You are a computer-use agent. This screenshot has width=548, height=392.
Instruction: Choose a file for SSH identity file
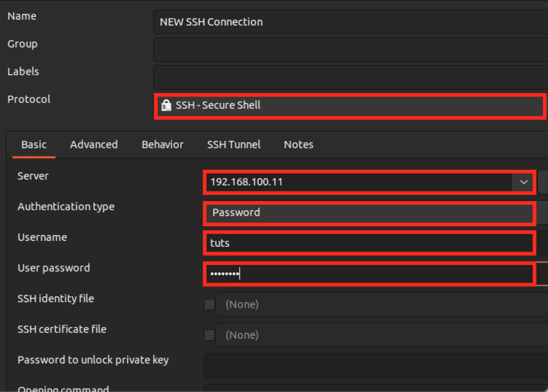[x=380, y=305]
